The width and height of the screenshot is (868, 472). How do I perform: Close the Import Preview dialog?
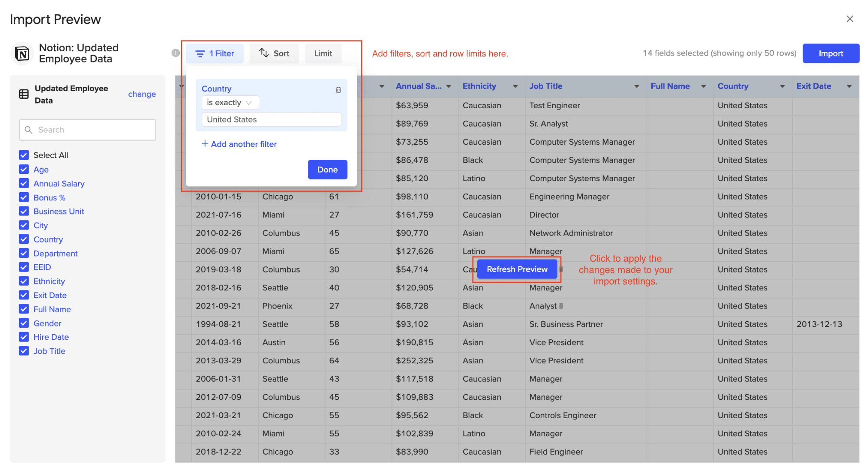click(x=850, y=19)
